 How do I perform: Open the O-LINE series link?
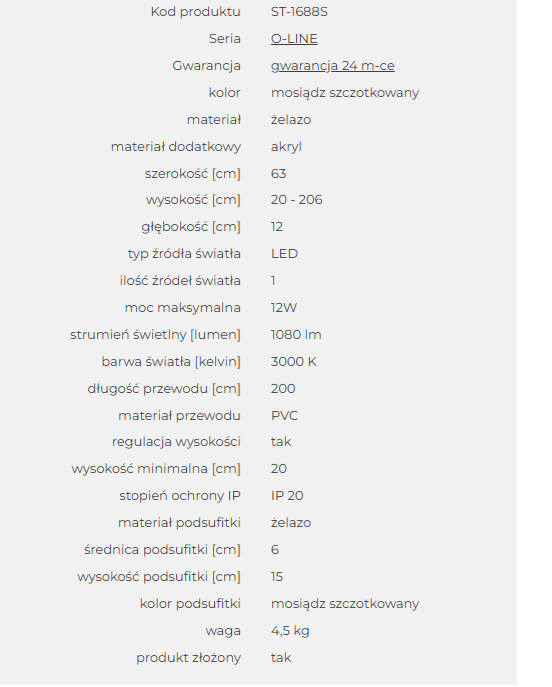(x=294, y=39)
